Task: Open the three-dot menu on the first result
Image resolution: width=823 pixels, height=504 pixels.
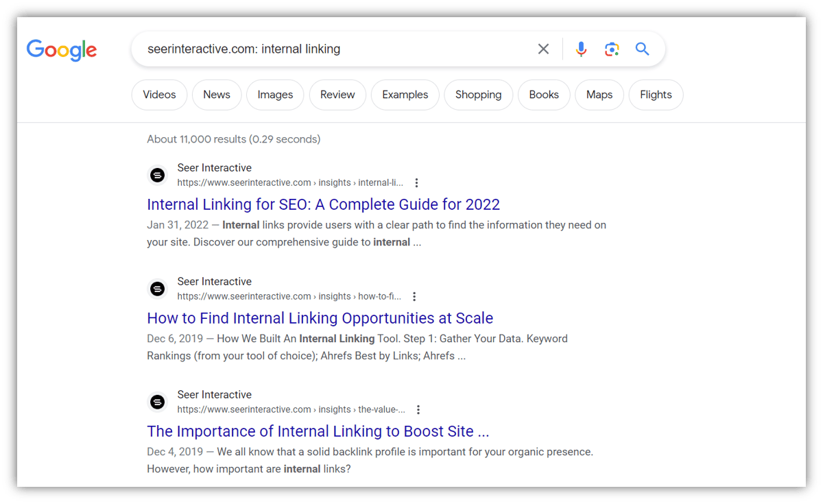Action: click(x=416, y=182)
